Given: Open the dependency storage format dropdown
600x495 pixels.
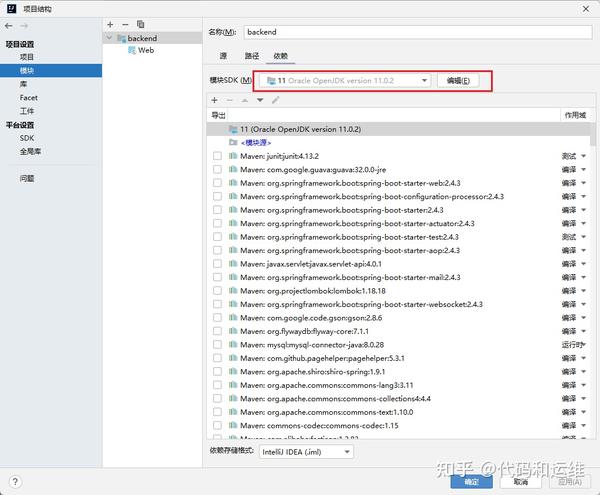Looking at the screenshot, I should [306, 452].
